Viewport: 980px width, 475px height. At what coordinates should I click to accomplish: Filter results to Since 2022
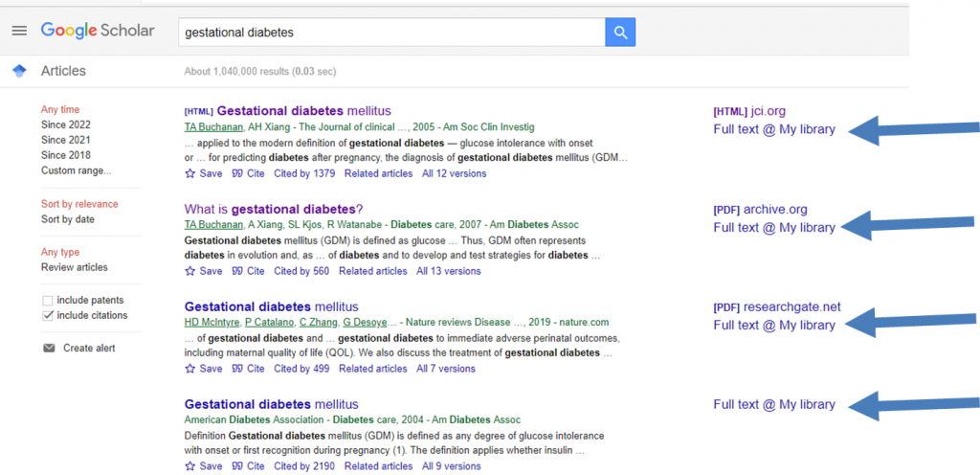[x=66, y=124]
